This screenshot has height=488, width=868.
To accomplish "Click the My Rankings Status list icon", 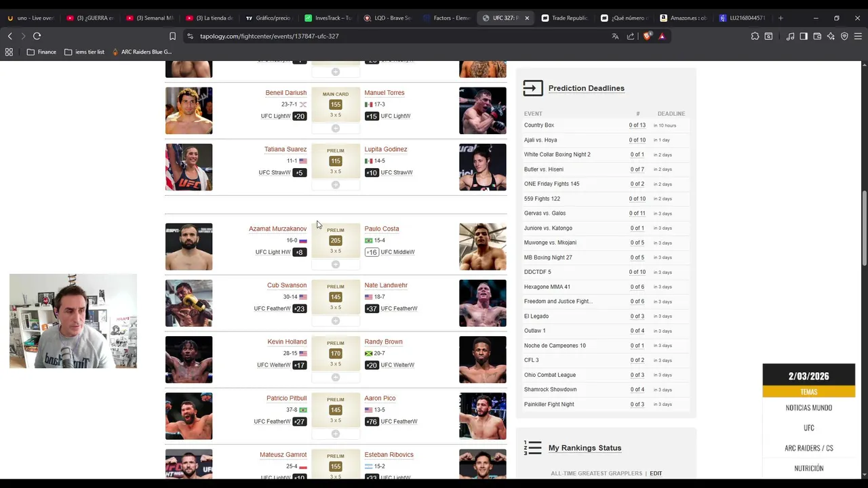I will [x=533, y=447].
